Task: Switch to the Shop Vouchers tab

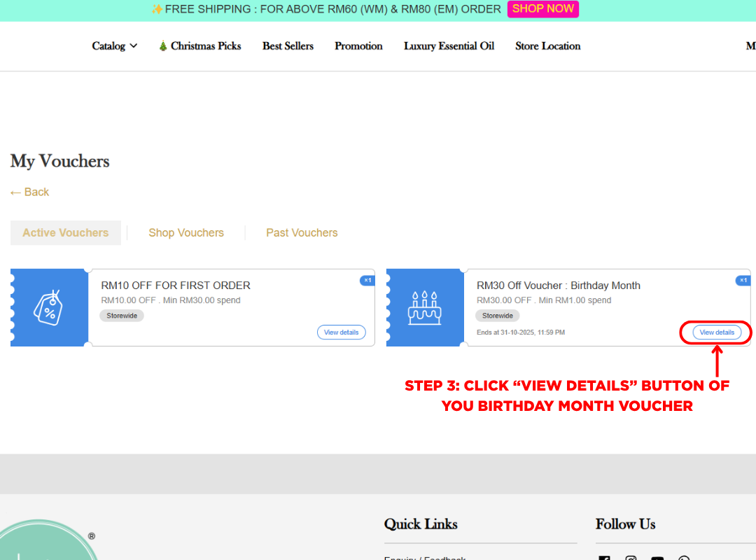Action: point(186,233)
